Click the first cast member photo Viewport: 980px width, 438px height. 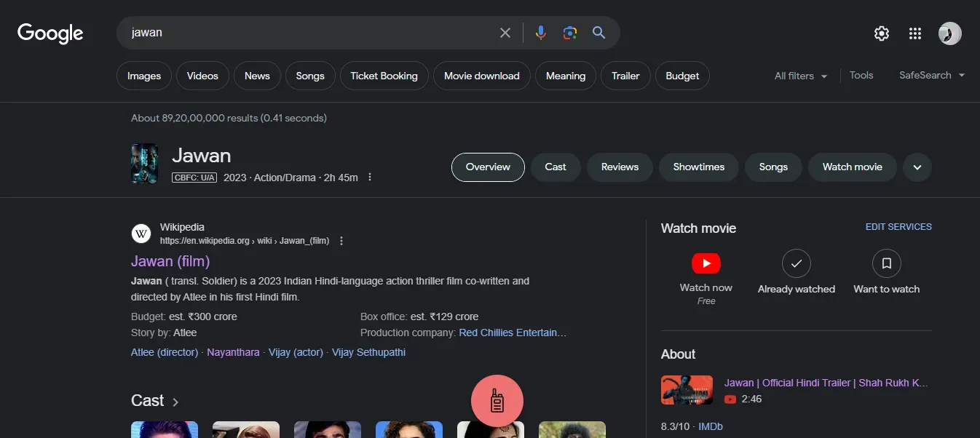(165, 429)
